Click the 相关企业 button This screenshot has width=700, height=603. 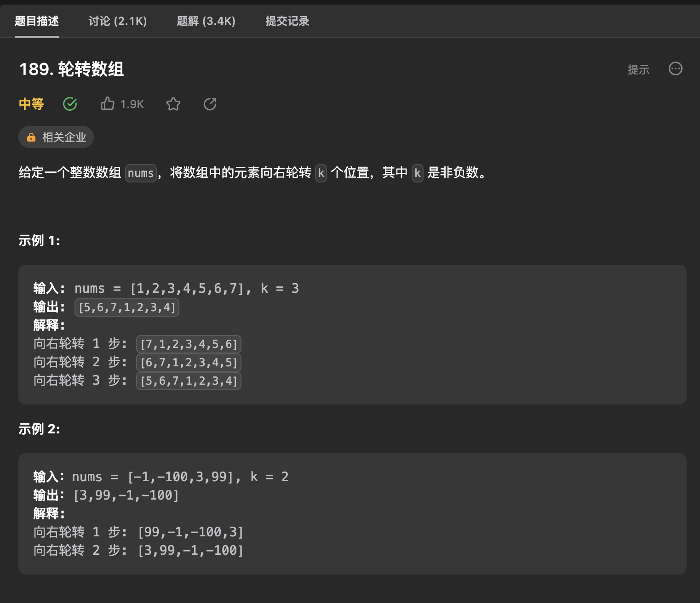point(56,137)
